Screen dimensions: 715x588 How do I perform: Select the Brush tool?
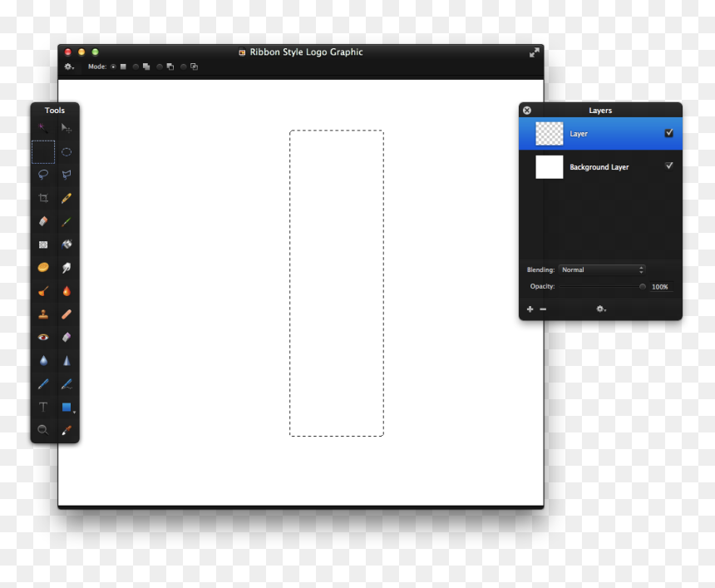click(x=67, y=221)
